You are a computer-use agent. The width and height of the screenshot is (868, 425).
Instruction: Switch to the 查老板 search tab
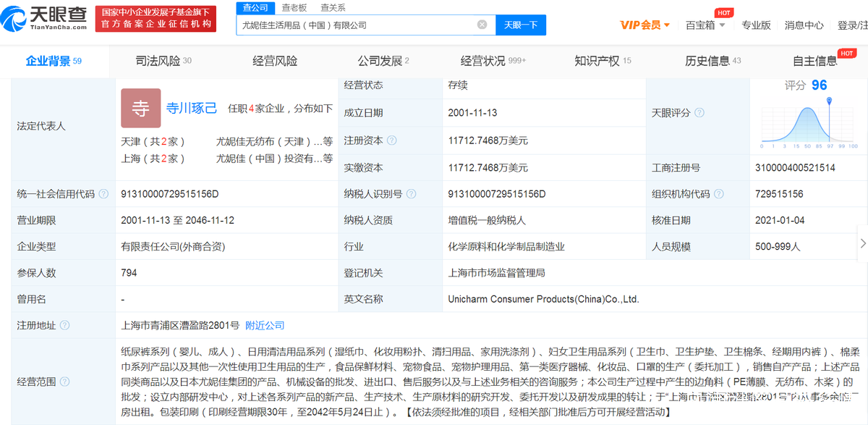click(x=294, y=7)
